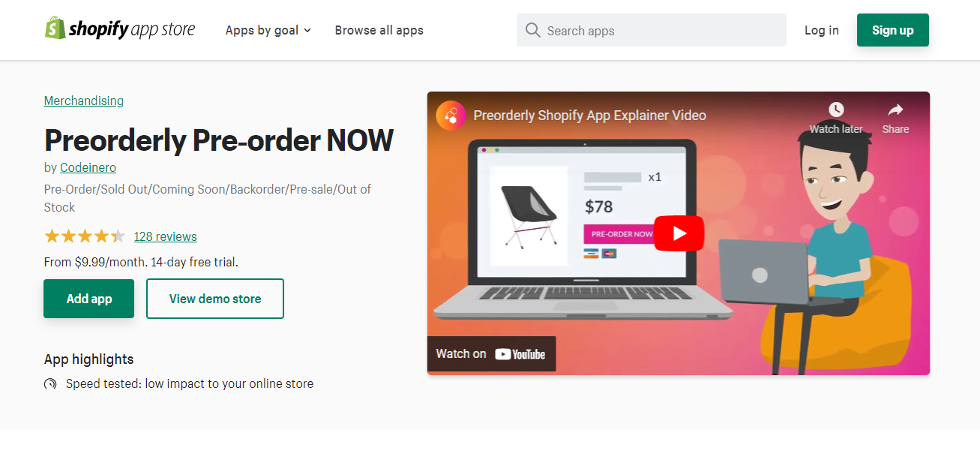
Task: Click the Share arrow icon
Action: tap(895, 110)
